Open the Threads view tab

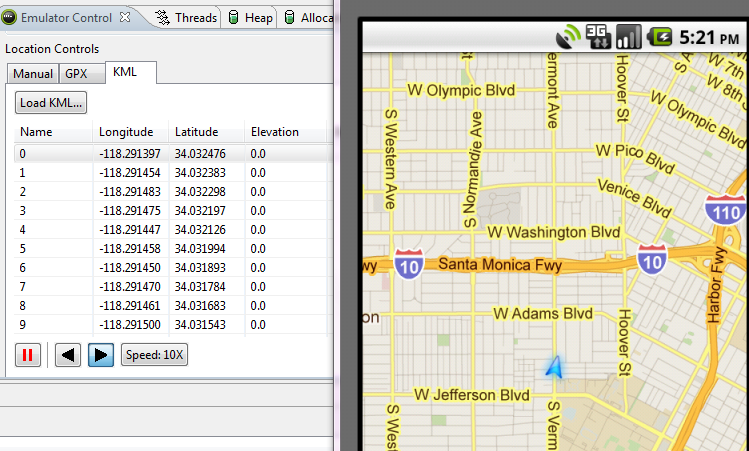(x=187, y=18)
